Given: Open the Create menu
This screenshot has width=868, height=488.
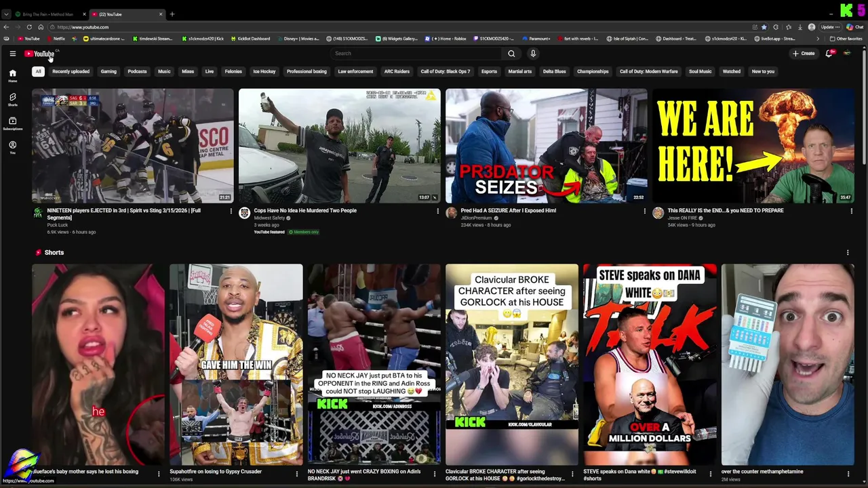Looking at the screenshot, I should [804, 54].
